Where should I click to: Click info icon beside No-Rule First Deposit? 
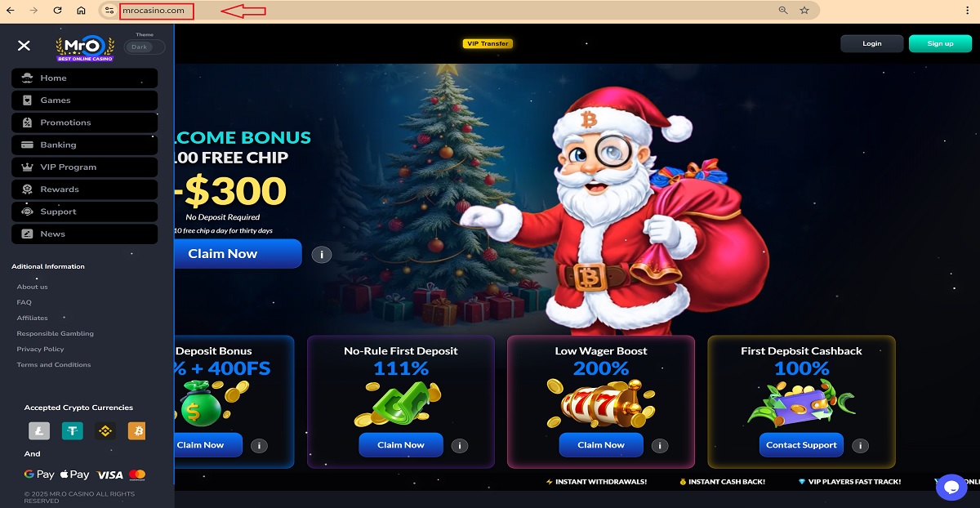tap(460, 446)
